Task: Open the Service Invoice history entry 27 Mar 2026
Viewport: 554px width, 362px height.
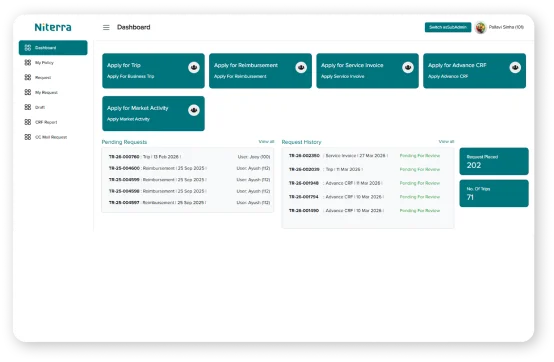Action: coord(365,156)
